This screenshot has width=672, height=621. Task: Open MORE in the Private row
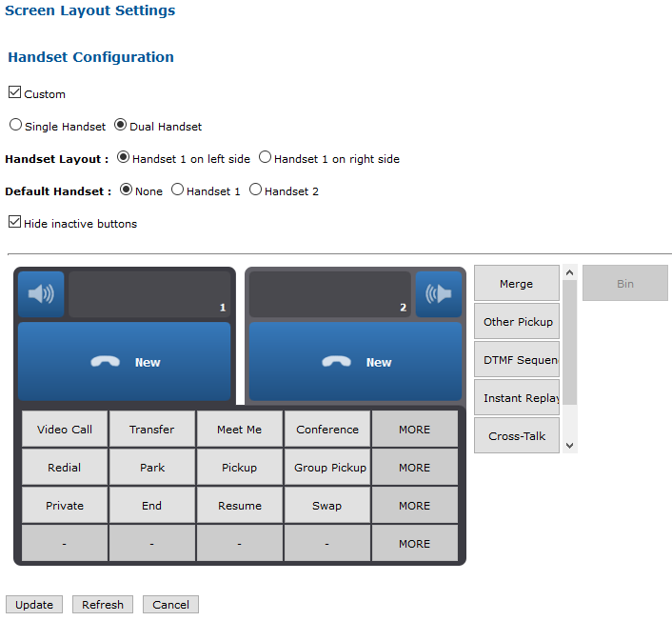click(414, 506)
